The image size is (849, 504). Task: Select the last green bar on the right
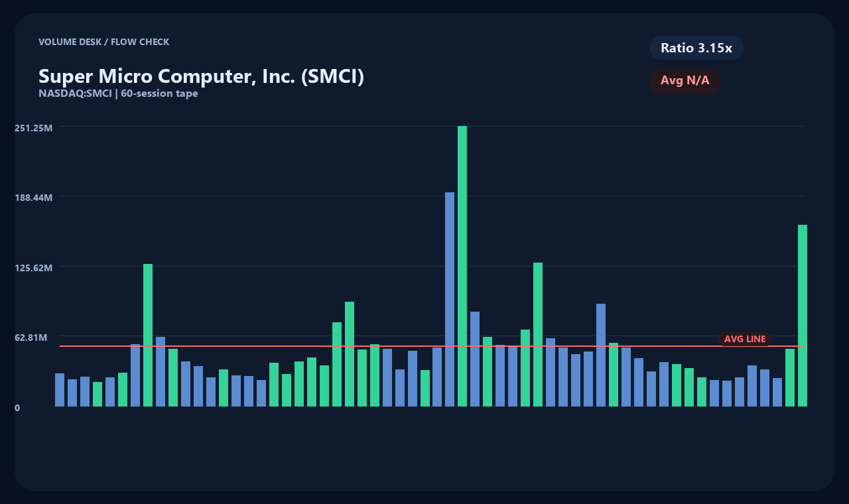click(x=803, y=316)
